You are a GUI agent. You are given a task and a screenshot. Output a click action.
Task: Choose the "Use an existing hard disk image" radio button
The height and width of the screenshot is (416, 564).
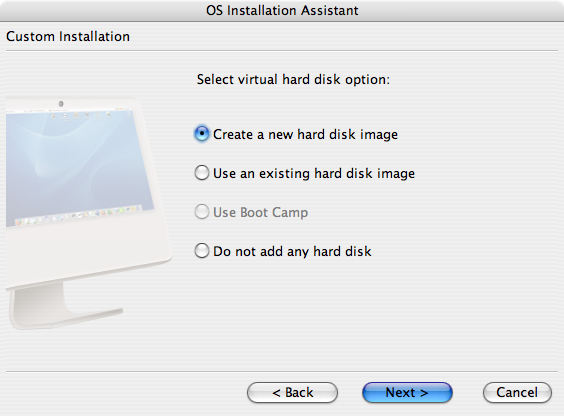(202, 173)
